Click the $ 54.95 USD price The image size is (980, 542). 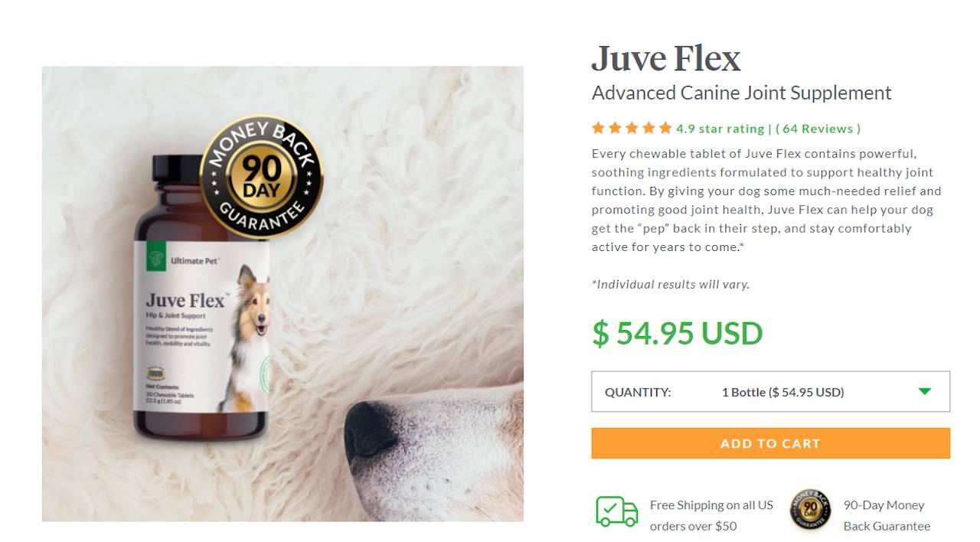678,333
